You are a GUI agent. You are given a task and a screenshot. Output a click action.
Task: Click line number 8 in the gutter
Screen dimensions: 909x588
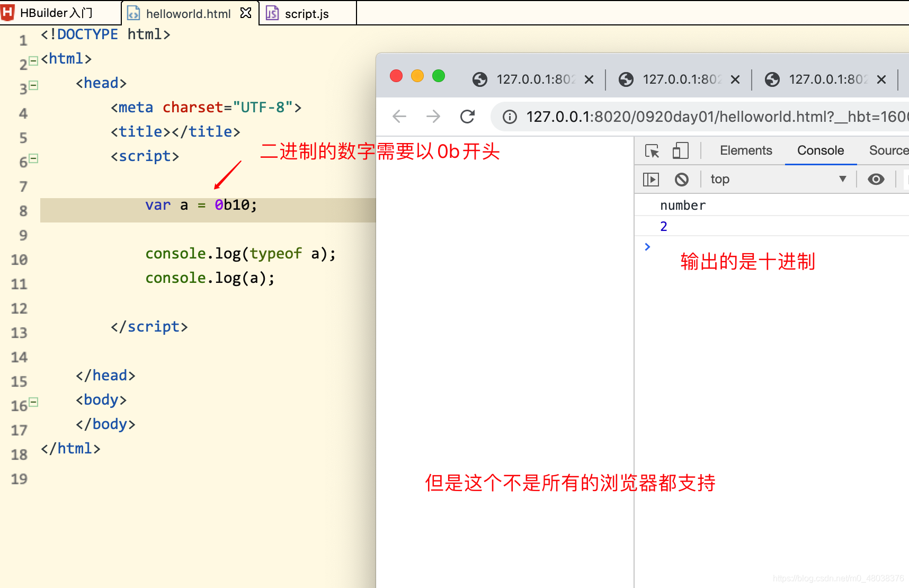point(23,211)
